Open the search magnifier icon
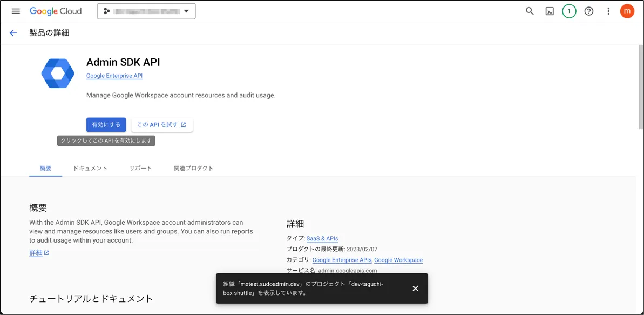This screenshot has width=644, height=315. pos(530,11)
